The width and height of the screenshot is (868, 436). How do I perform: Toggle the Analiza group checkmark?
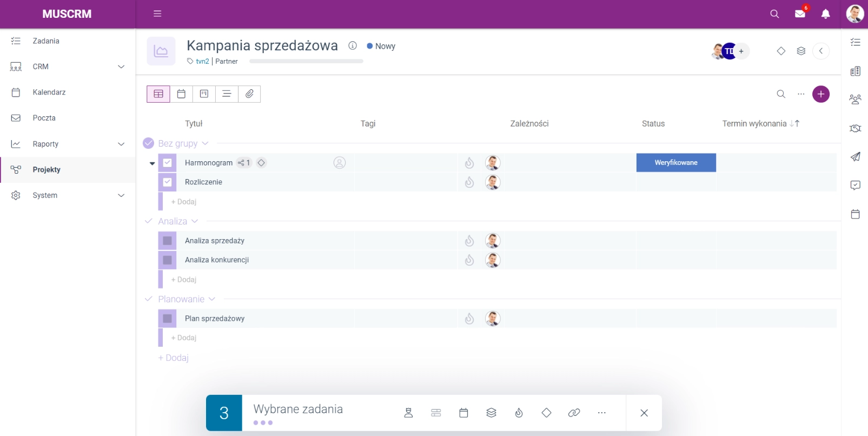[x=148, y=221]
